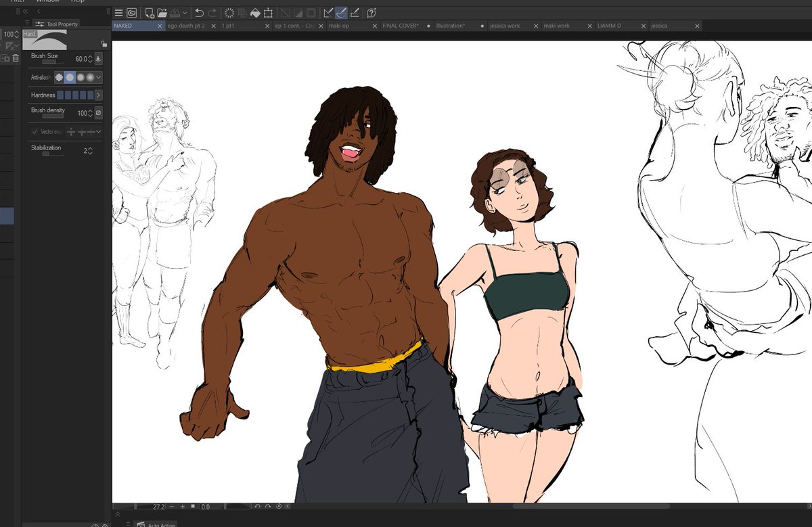Select anti-aliasing Middle option
812x527 pixels.
(x=80, y=77)
